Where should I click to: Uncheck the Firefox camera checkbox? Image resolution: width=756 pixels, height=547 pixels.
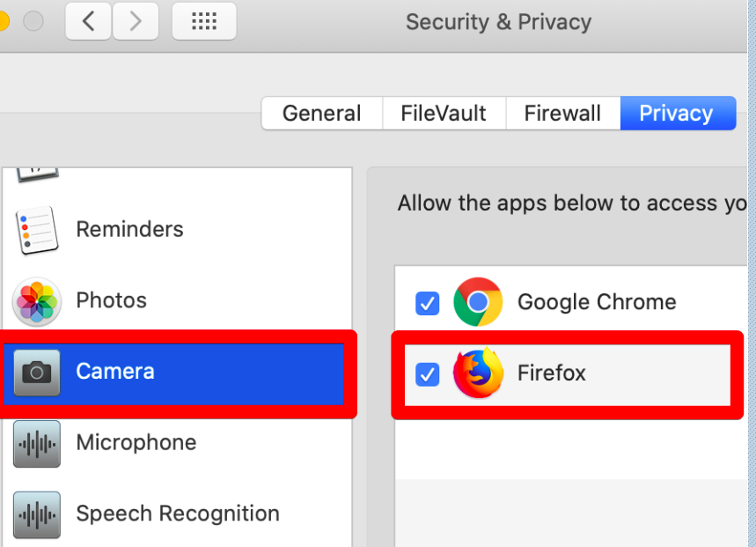tap(427, 374)
